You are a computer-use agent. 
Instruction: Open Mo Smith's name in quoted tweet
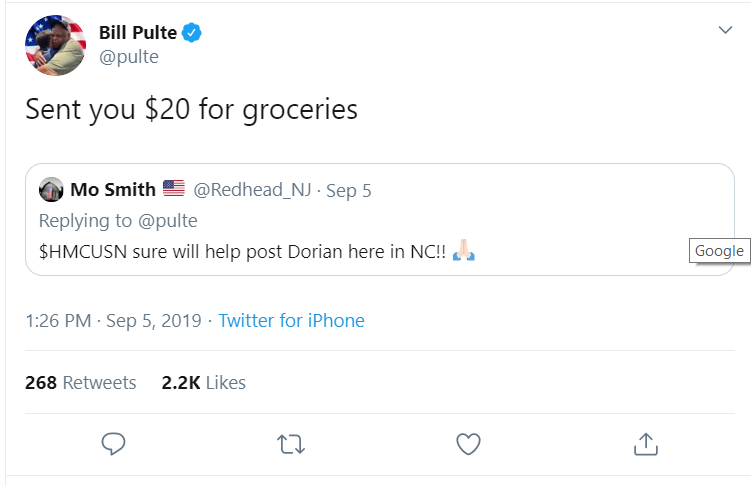[113, 190]
